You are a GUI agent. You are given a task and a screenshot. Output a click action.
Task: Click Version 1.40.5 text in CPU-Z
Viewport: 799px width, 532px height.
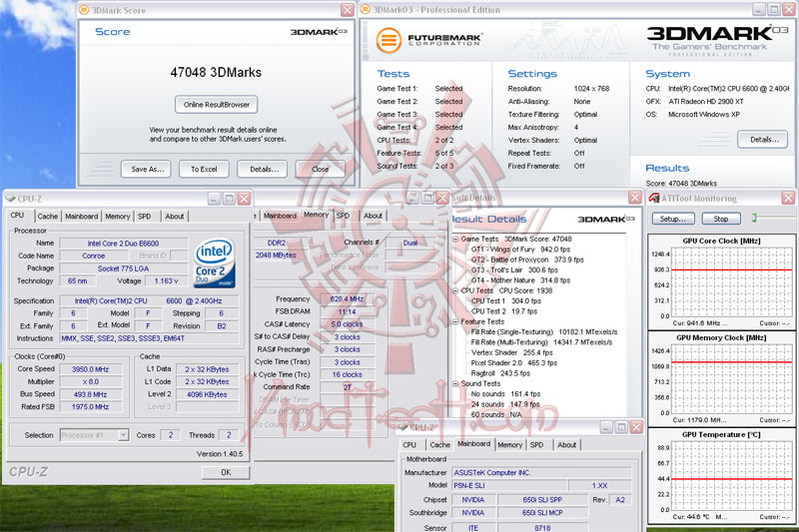point(220,453)
